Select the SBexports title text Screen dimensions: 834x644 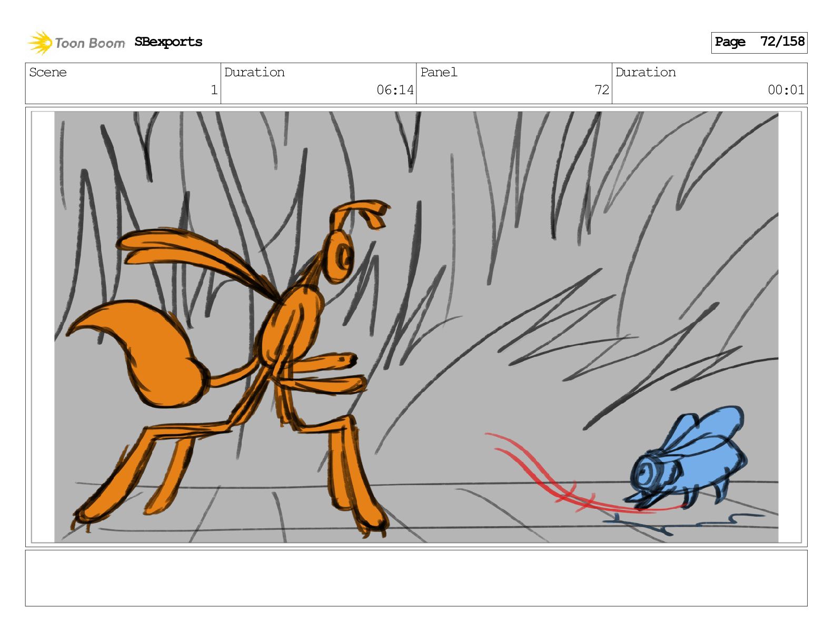point(168,42)
